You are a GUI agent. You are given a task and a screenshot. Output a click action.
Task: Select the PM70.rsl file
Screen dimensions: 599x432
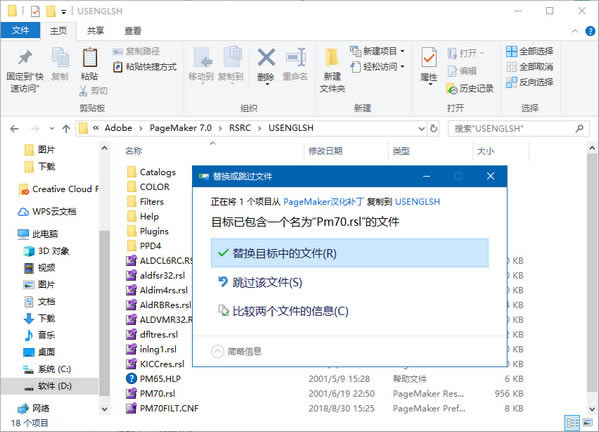coord(151,393)
